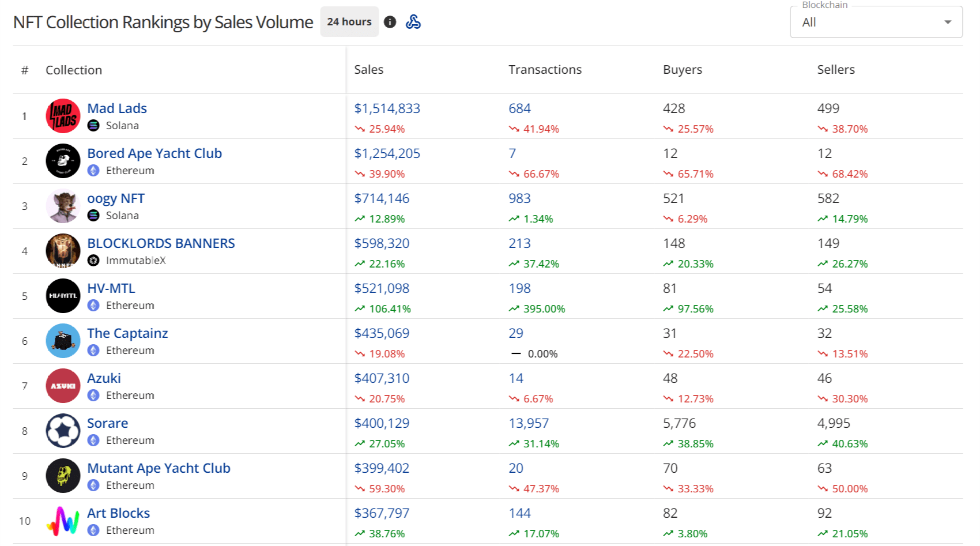Click the oogy NFT collection name
This screenshot has height=546, width=980.
click(x=115, y=198)
